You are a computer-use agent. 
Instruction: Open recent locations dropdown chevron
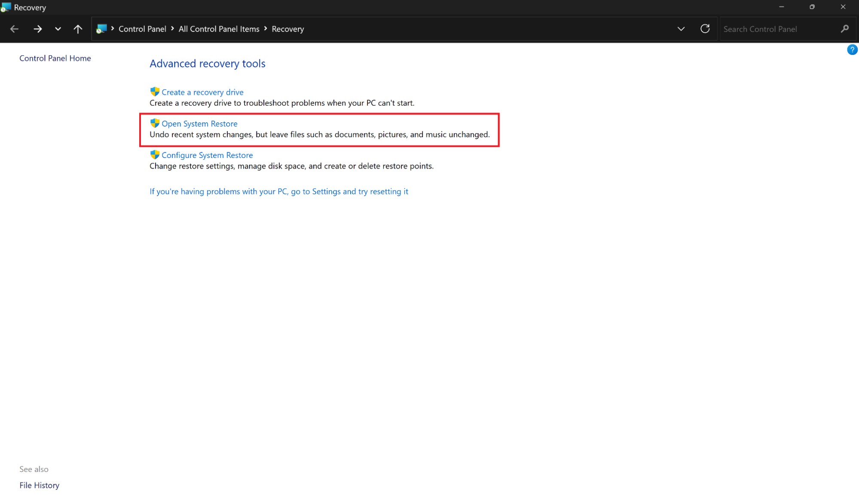pyautogui.click(x=58, y=29)
